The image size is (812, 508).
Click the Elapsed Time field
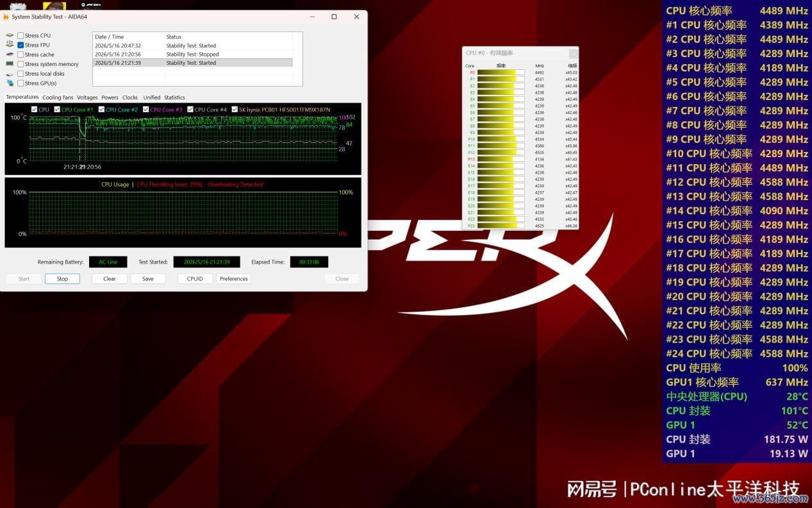tap(309, 262)
